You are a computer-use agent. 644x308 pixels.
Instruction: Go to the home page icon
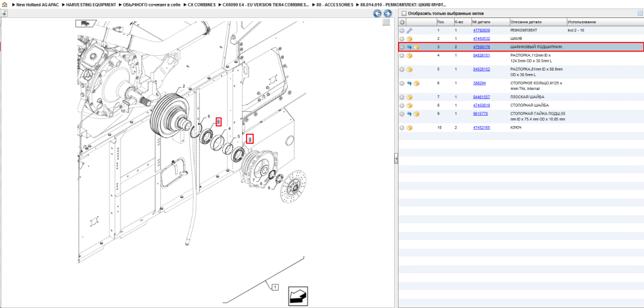click(5, 5)
